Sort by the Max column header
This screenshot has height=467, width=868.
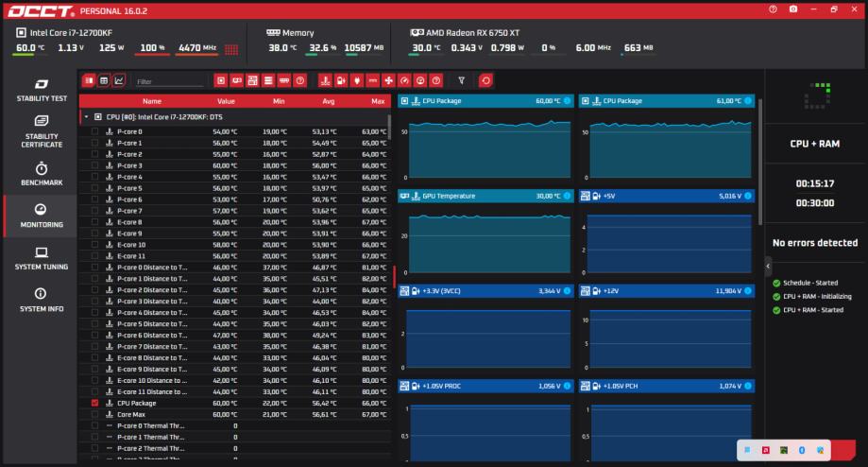tap(378, 101)
